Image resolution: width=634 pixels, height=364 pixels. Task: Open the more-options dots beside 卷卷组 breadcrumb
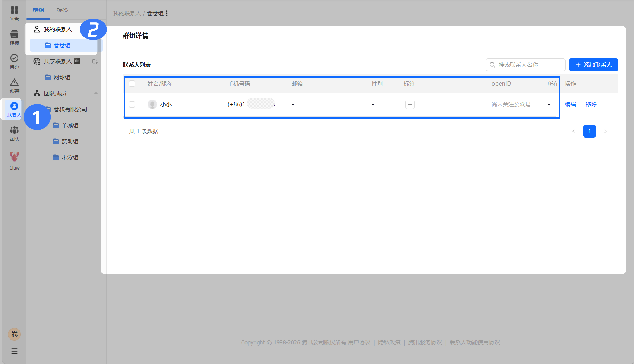pyautogui.click(x=167, y=13)
